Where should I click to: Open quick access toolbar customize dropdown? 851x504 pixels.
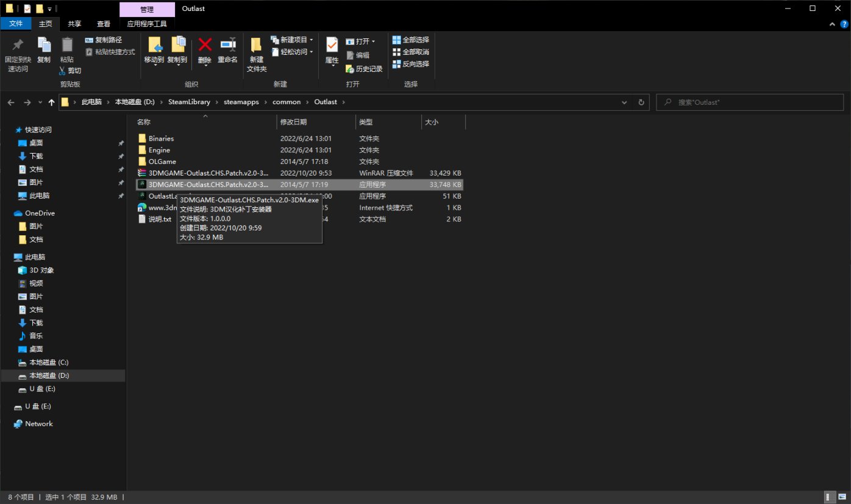(x=49, y=9)
